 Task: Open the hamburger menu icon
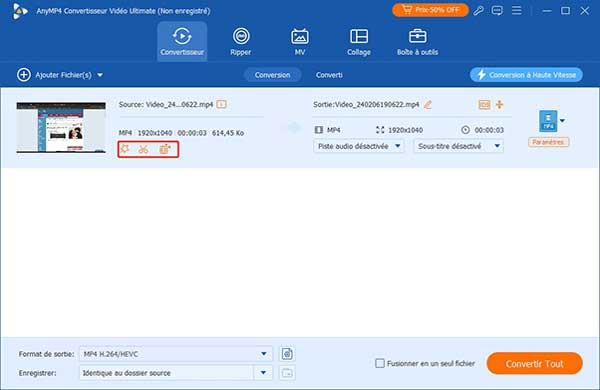(x=517, y=11)
